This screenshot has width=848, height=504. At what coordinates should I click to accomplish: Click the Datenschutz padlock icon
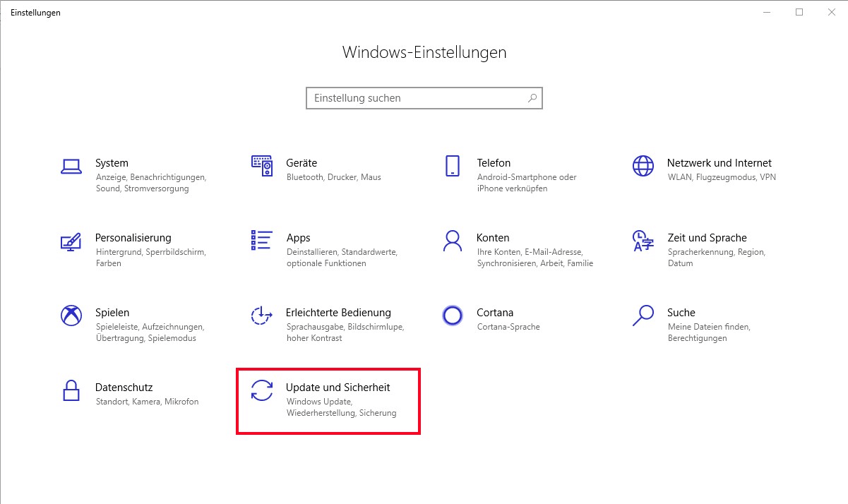71,390
